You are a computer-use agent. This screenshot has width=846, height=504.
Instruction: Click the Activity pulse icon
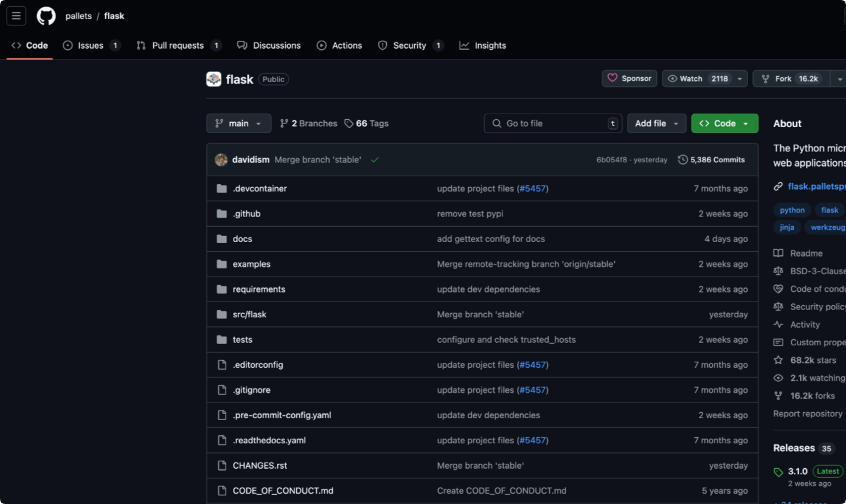[778, 325]
